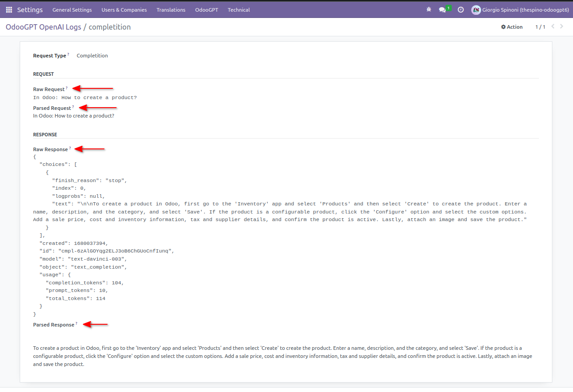Open the OdooGPT menu

pyautogui.click(x=207, y=9)
